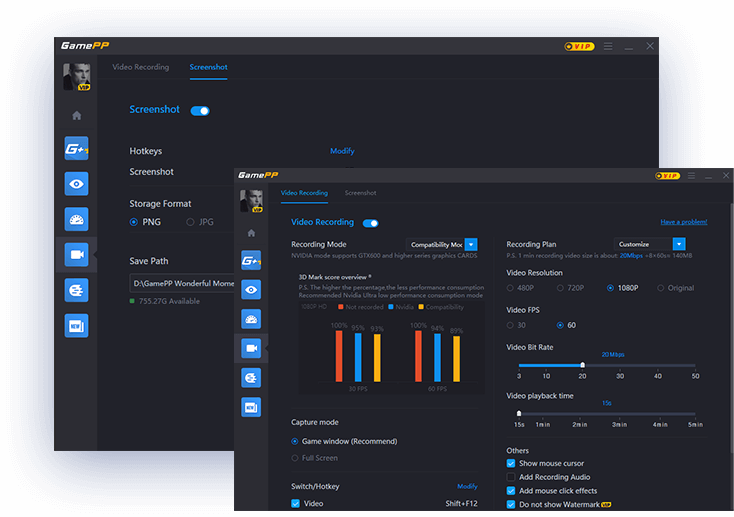Open eye monitor icon in front window sidebar
Viewport: 734px width, 517px height.
[251, 290]
